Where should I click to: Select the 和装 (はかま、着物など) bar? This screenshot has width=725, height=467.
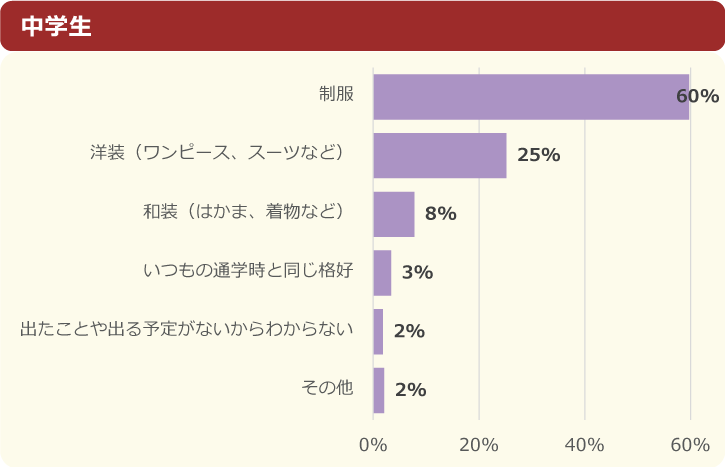tap(394, 214)
